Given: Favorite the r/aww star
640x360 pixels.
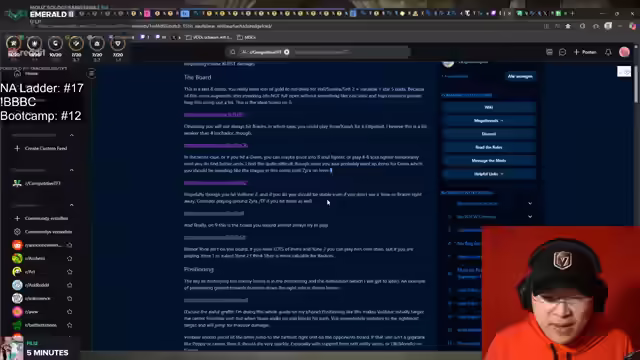Looking at the screenshot, I should click(69, 312).
